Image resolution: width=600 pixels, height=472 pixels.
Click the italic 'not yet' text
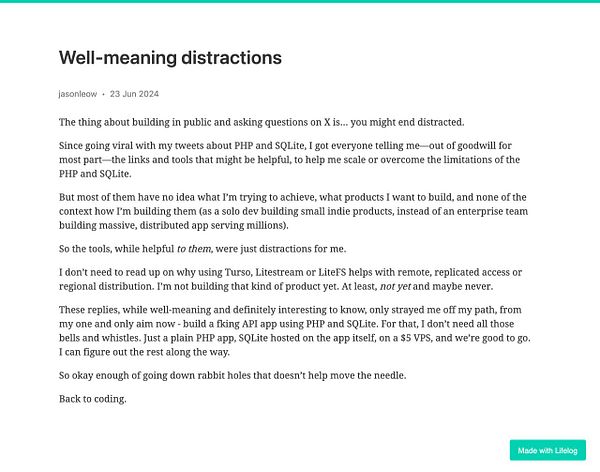coord(395,287)
